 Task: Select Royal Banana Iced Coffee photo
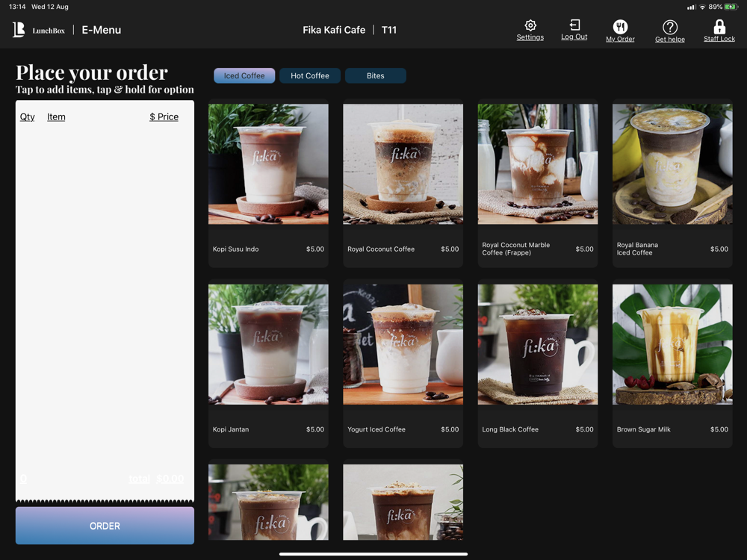coord(673,164)
